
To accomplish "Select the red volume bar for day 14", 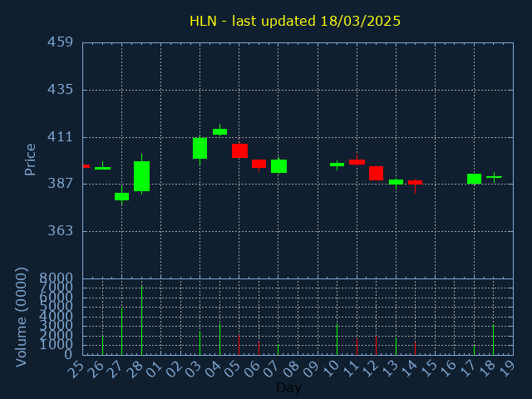I will coord(415,349).
